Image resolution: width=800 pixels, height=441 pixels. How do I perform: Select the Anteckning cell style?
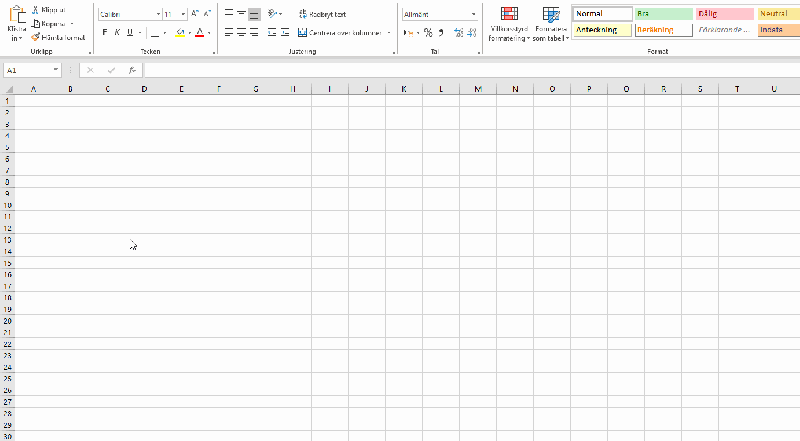[x=603, y=30]
